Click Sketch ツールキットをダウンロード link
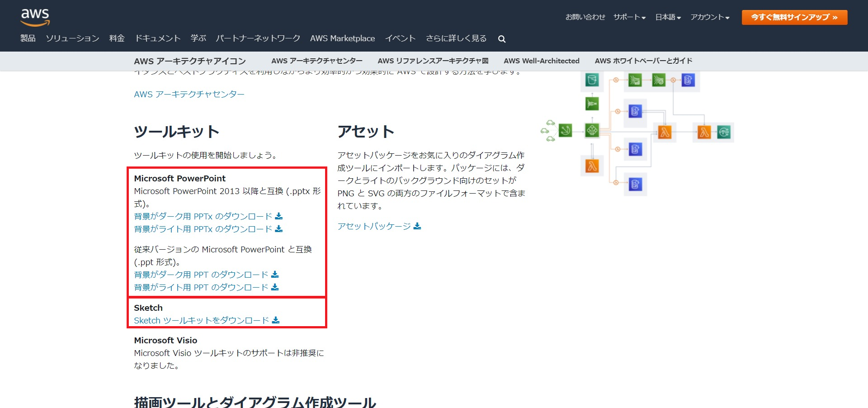The width and height of the screenshot is (868, 408). [202, 320]
